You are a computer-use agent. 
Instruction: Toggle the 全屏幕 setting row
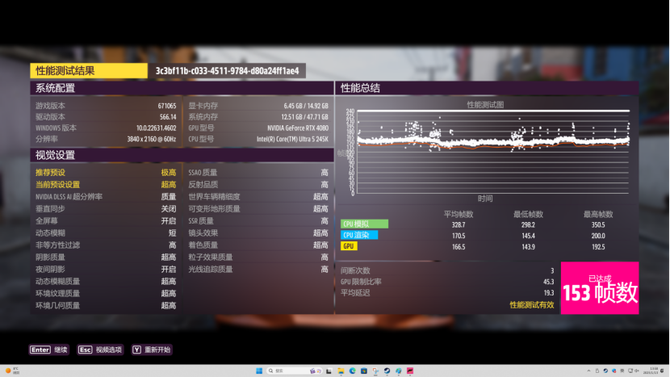(106, 221)
